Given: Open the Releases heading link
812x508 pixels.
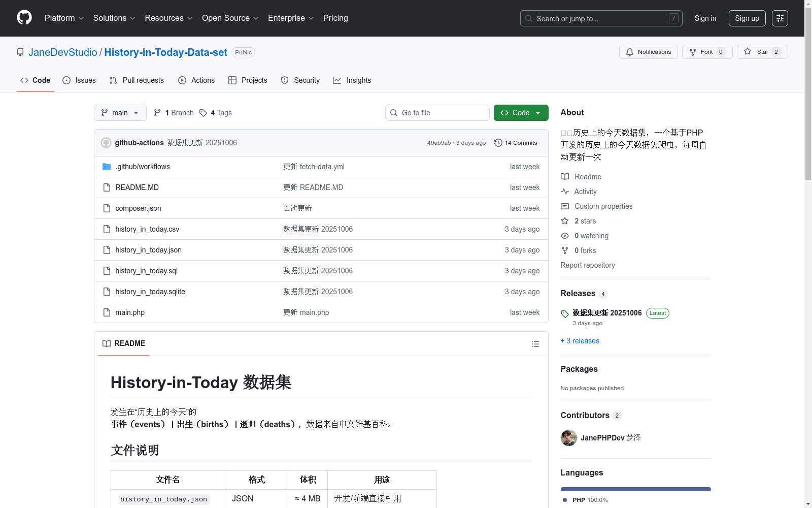Looking at the screenshot, I should (x=578, y=294).
